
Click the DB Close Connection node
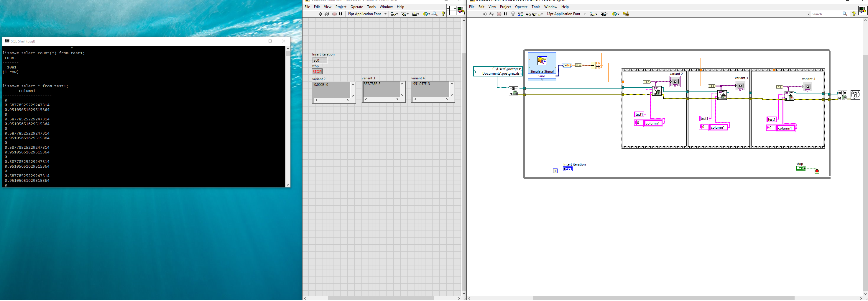point(842,95)
